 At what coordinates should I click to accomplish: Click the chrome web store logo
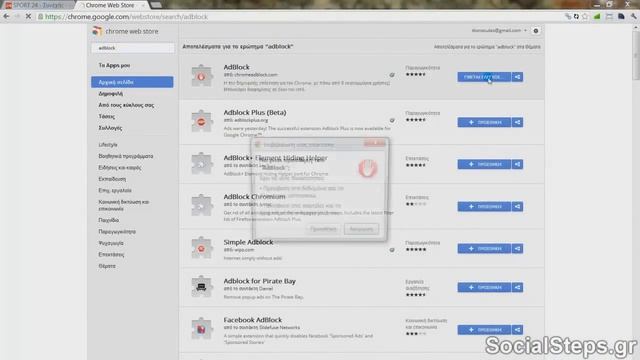[x=126, y=31]
